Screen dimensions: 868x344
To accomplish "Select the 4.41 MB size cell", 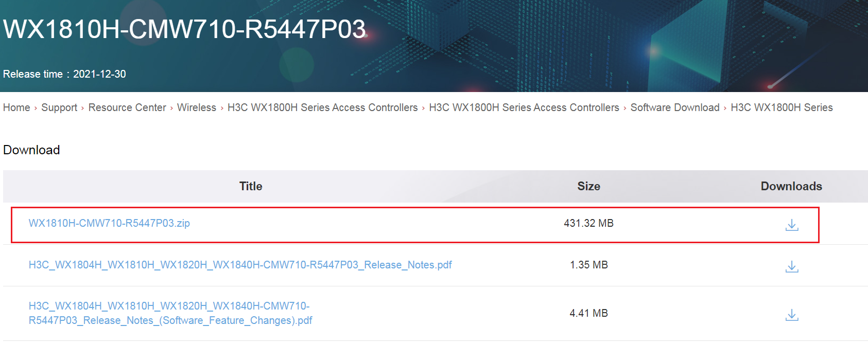I will click(588, 313).
